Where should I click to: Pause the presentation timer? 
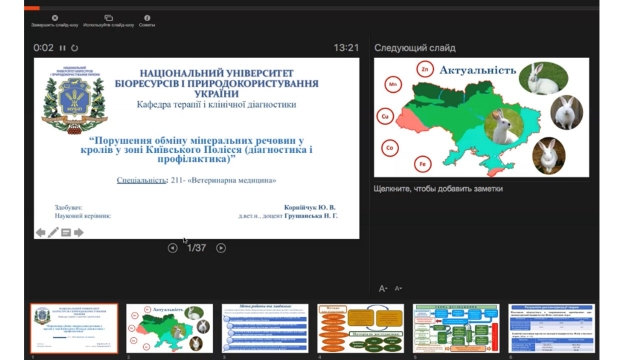(x=62, y=48)
